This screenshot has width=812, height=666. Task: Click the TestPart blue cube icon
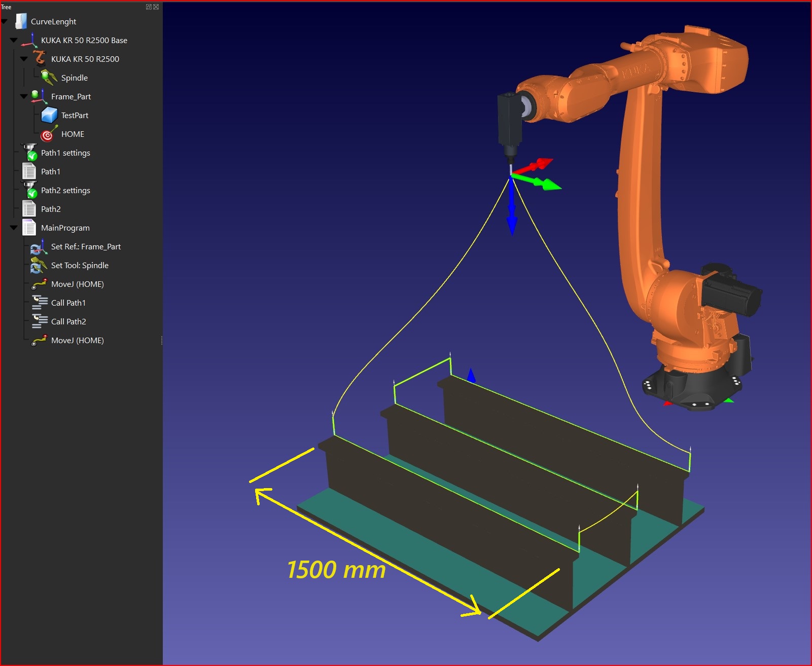49,115
